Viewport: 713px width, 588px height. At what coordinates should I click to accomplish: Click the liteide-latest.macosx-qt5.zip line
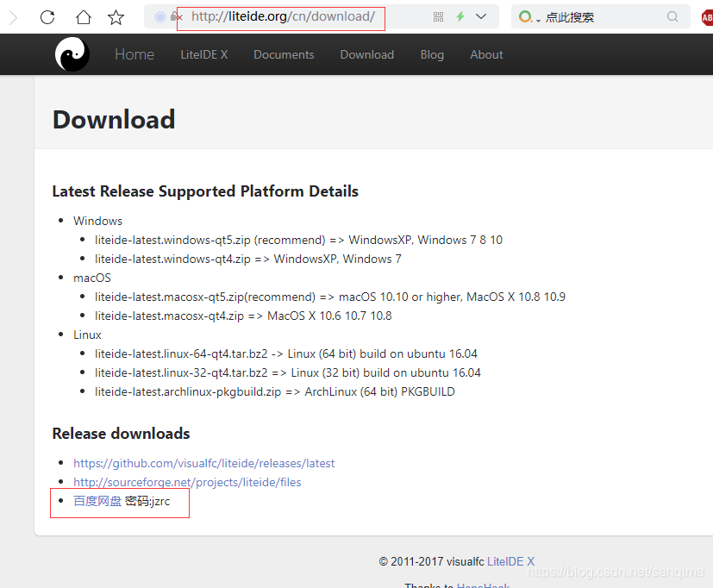[x=329, y=297]
